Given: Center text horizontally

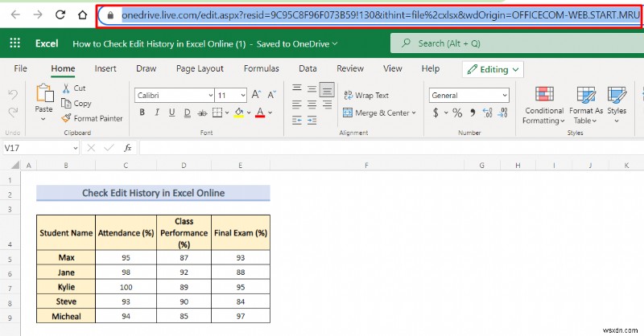Looking at the screenshot, I should [312, 104].
